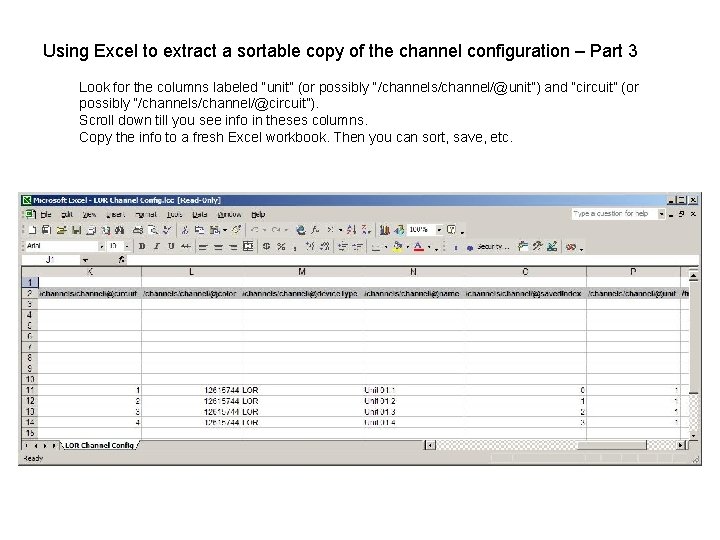Open the Borders dropdown arrow

[x=386, y=247]
